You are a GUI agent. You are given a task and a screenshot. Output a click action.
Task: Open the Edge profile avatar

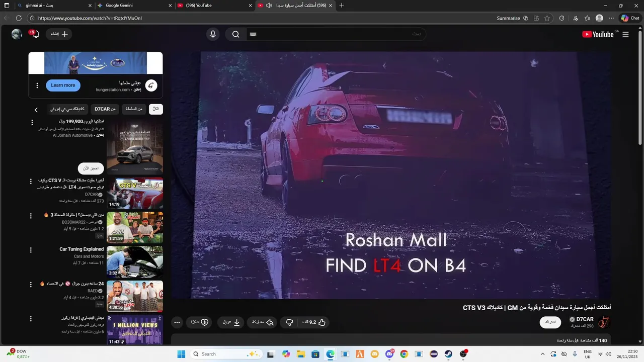click(599, 18)
